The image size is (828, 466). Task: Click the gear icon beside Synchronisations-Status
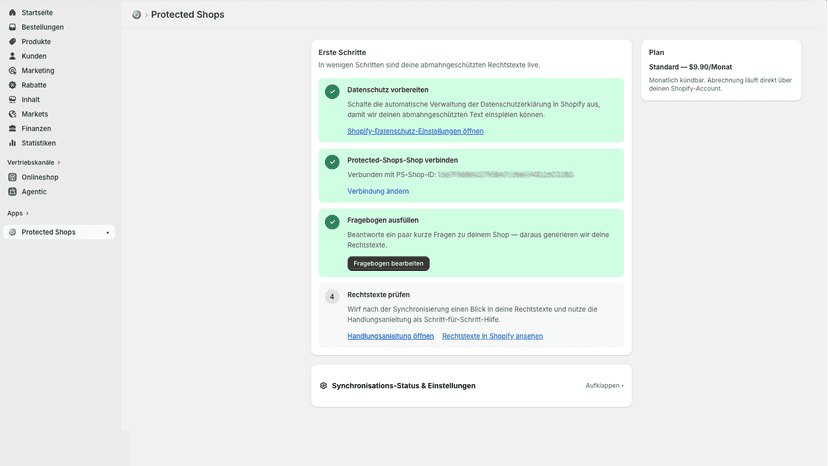(x=323, y=386)
